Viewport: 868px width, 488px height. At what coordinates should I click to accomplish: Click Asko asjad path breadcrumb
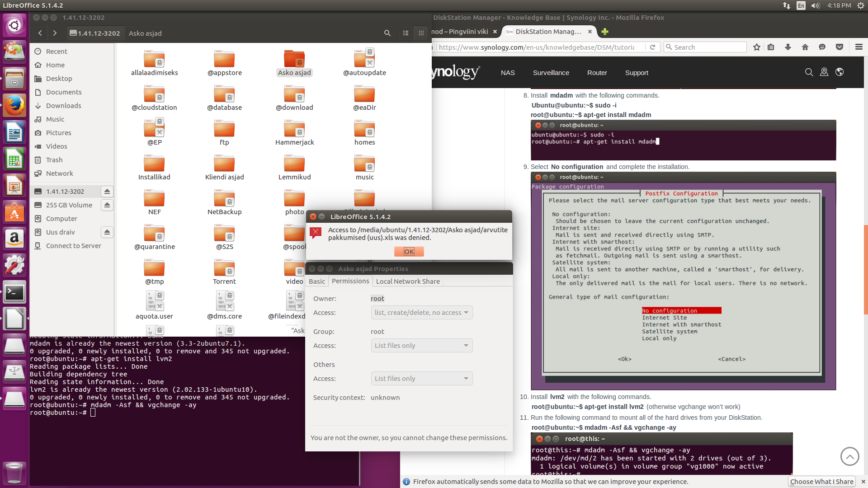145,33
